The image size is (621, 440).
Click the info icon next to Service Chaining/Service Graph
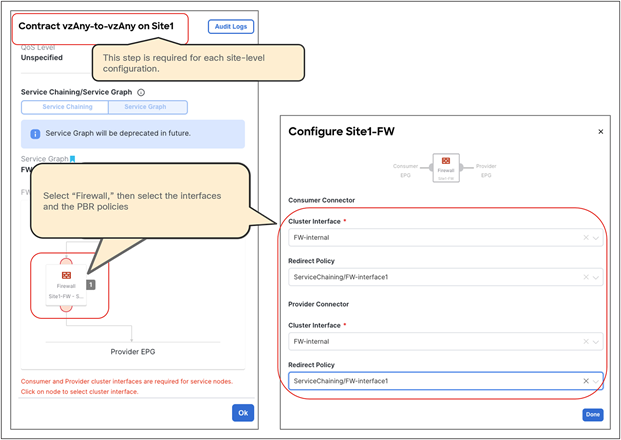click(141, 92)
